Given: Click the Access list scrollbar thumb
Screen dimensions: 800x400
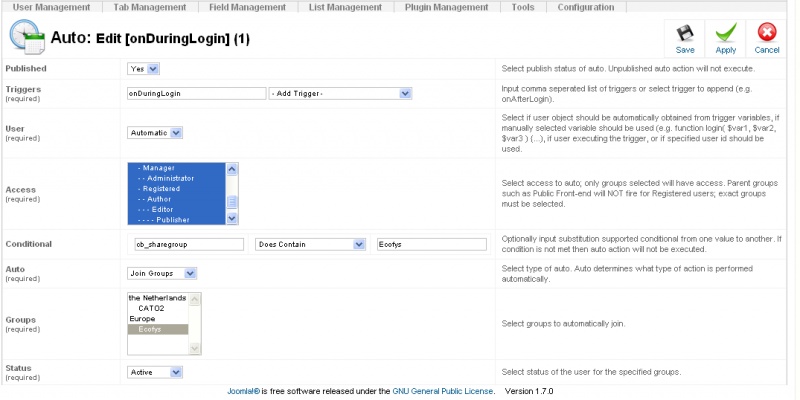Looking at the screenshot, I should [232, 202].
